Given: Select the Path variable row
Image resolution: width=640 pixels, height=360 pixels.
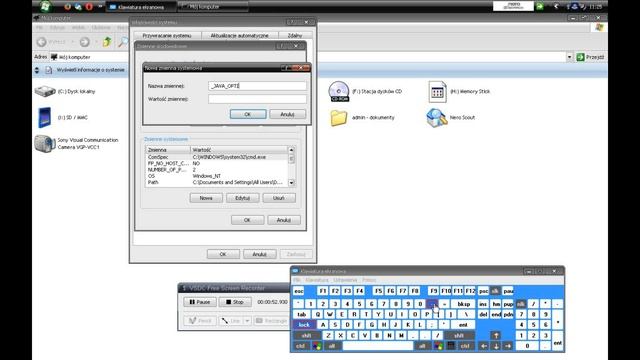Looking at the screenshot, I should click(217, 182).
